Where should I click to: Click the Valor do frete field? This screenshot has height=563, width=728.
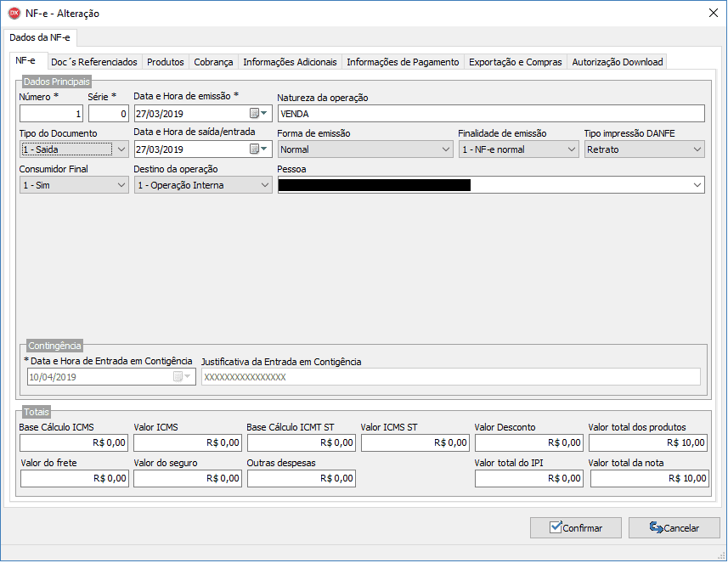(x=74, y=479)
